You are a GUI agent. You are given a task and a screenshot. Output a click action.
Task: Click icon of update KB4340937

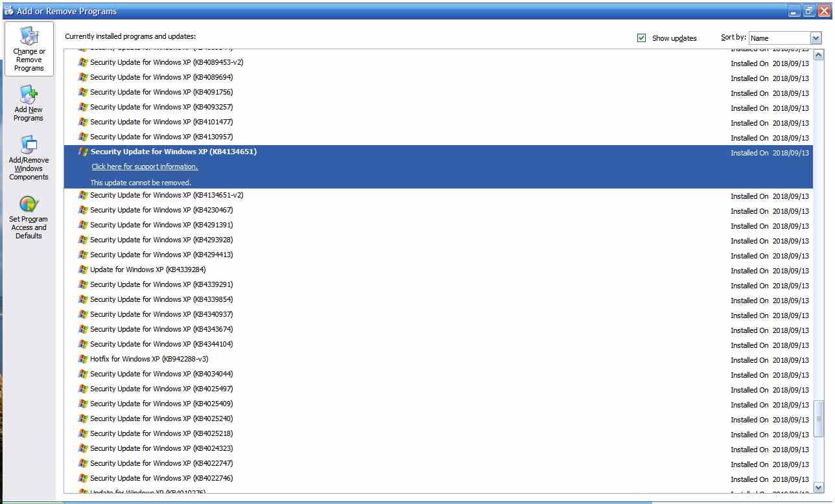83,314
